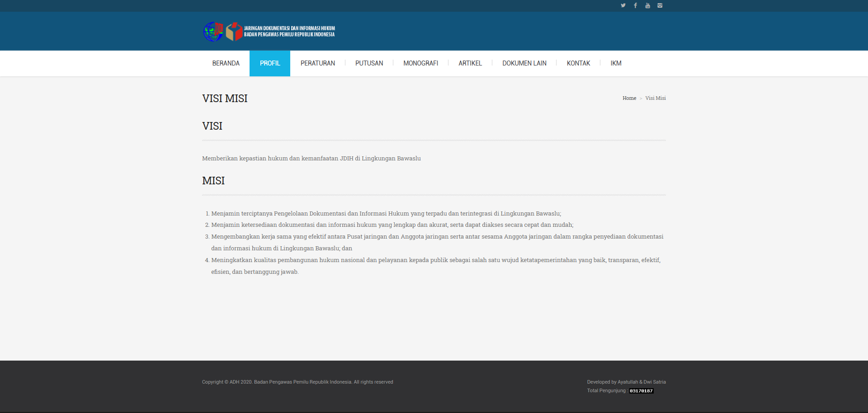Open the Twitter social link icon

[x=623, y=5]
